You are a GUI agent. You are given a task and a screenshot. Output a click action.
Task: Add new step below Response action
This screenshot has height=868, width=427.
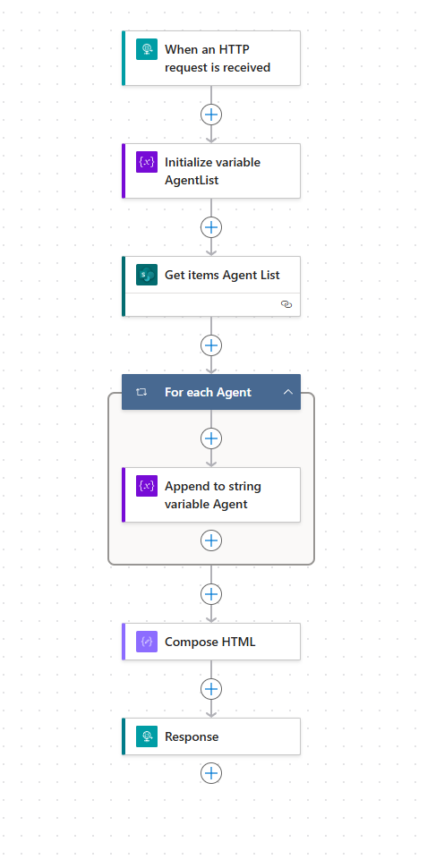tap(211, 773)
